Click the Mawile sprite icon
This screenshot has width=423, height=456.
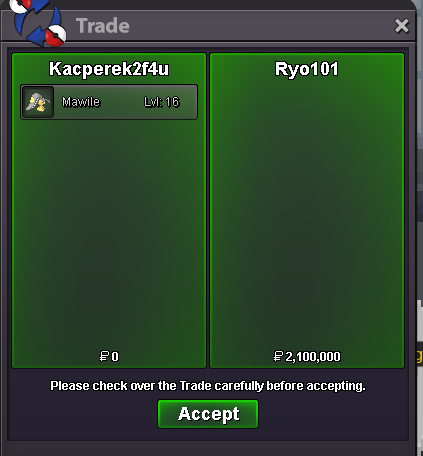38,102
